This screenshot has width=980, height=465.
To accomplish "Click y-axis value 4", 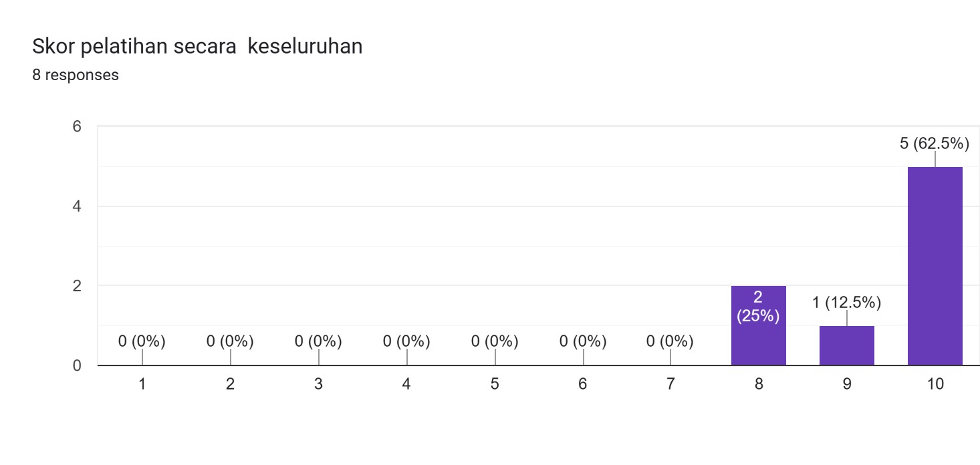I will (x=77, y=206).
